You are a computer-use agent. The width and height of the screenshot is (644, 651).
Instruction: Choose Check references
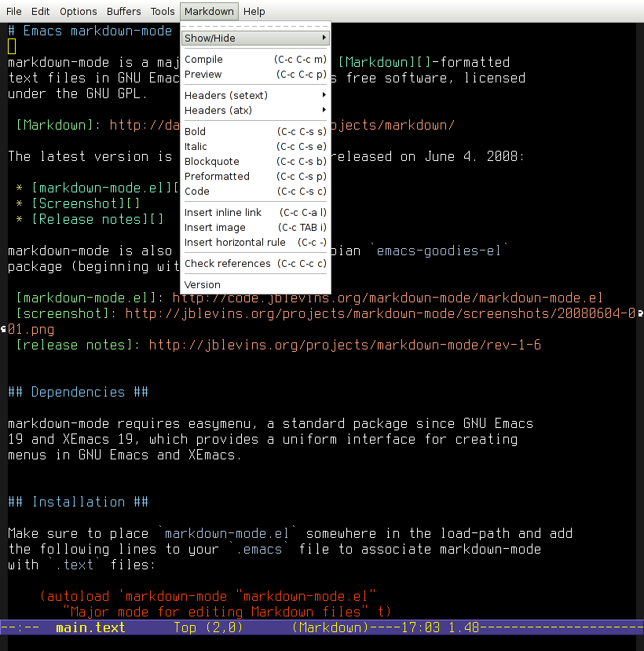click(x=255, y=264)
